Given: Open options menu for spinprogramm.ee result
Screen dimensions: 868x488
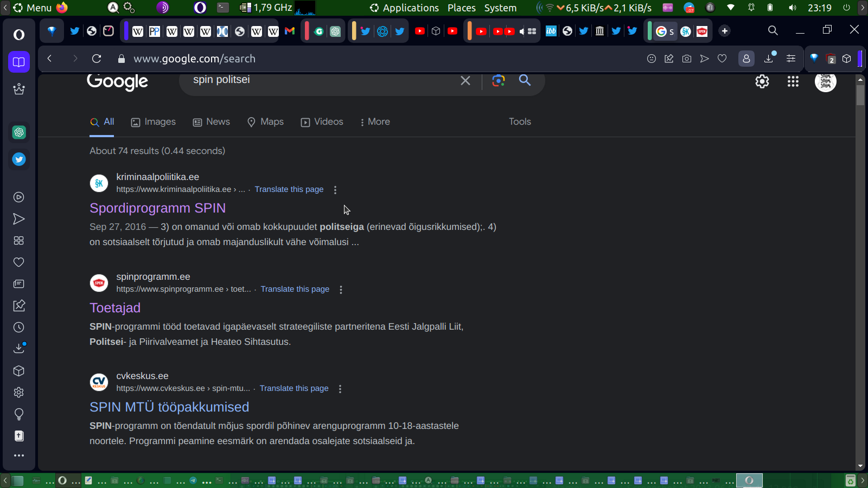Looking at the screenshot, I should click(341, 290).
